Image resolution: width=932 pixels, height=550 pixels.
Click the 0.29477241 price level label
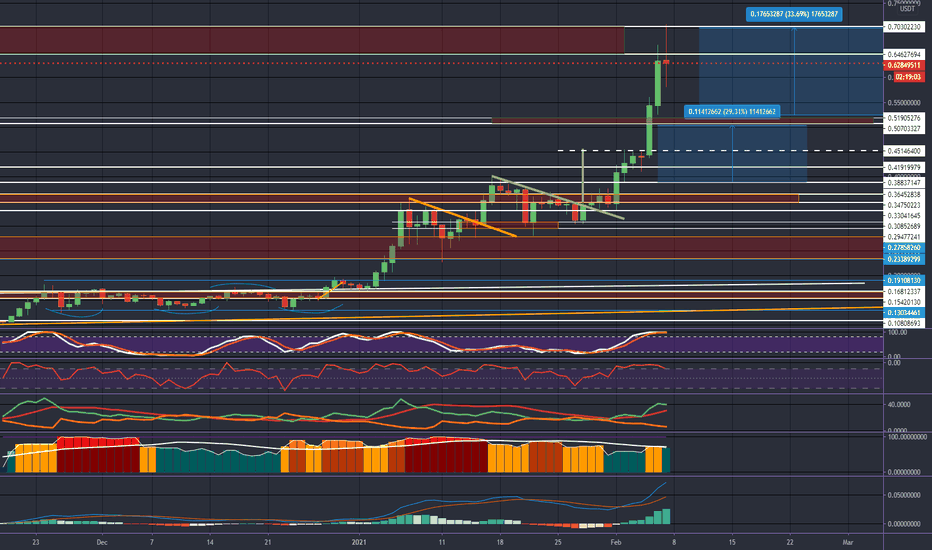pos(904,237)
